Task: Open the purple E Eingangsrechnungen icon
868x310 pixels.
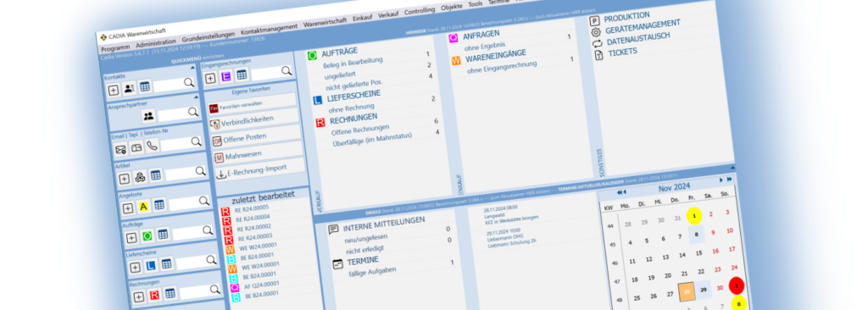Action: pyautogui.click(x=225, y=77)
